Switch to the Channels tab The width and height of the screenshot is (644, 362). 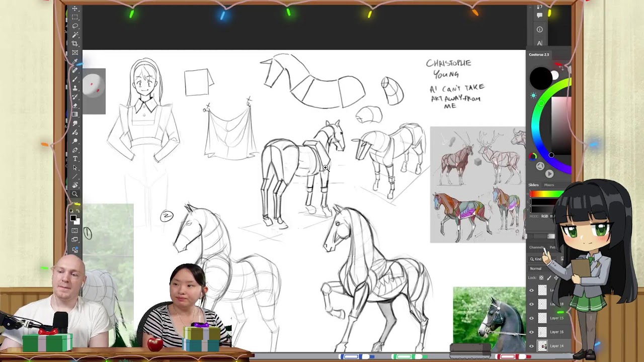(x=536, y=247)
